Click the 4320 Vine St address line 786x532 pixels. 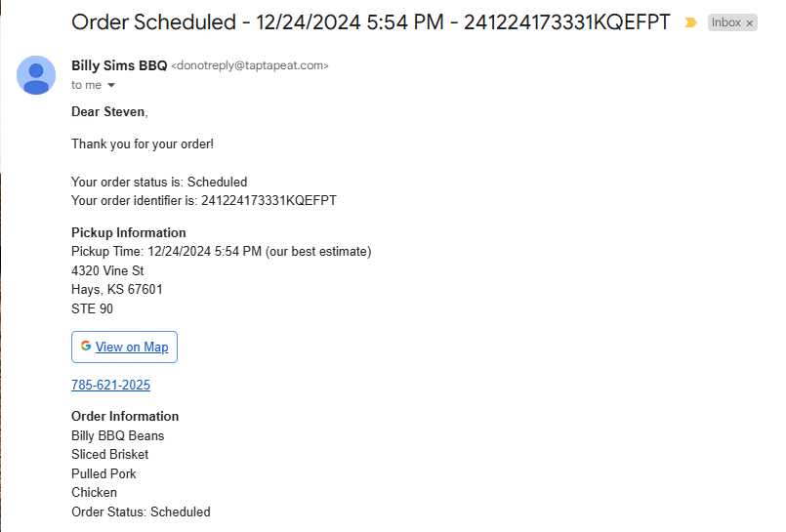pos(107,270)
